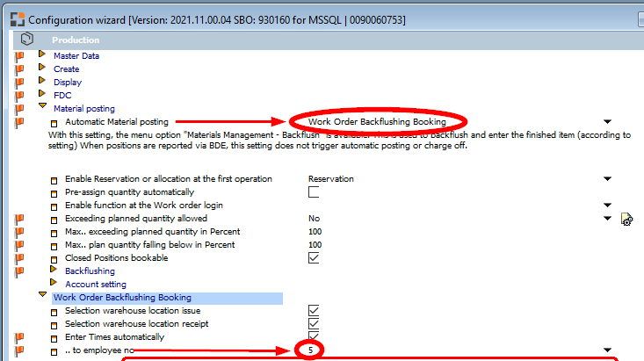This screenshot has width=644, height=361.
Task: Enable Pre-assign quantity automatically checkbox
Action: [314, 191]
